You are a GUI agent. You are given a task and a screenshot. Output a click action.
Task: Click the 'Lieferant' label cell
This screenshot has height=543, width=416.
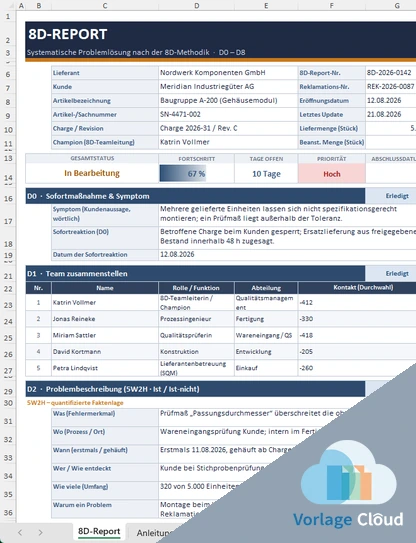(x=105, y=73)
